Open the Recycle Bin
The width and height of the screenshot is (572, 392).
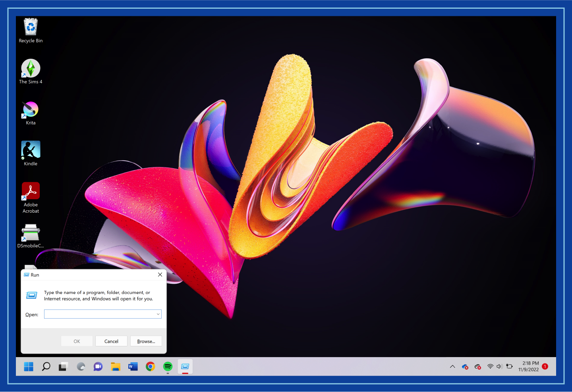[31, 26]
